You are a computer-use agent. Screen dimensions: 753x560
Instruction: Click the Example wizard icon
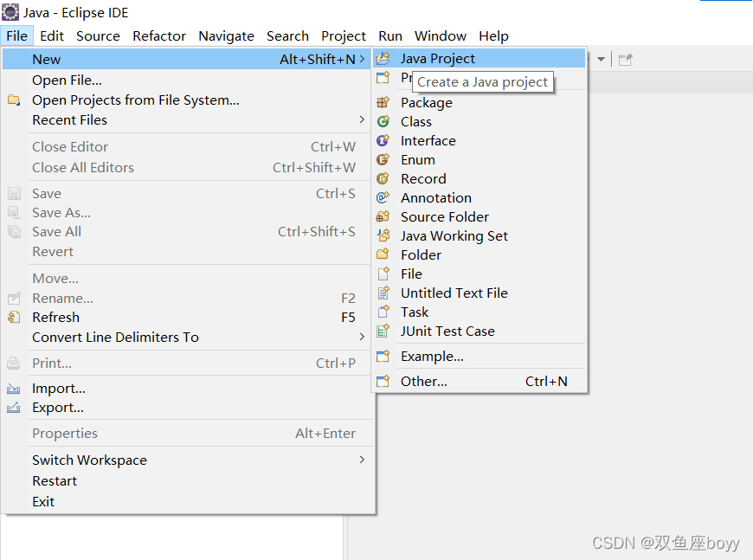click(383, 356)
